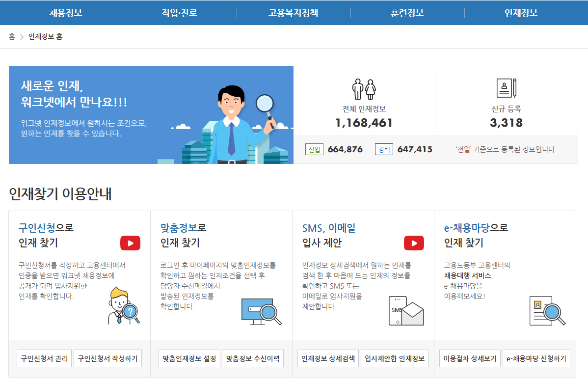
Task: Click the e-채용마당으로 heading
Action: (x=476, y=228)
